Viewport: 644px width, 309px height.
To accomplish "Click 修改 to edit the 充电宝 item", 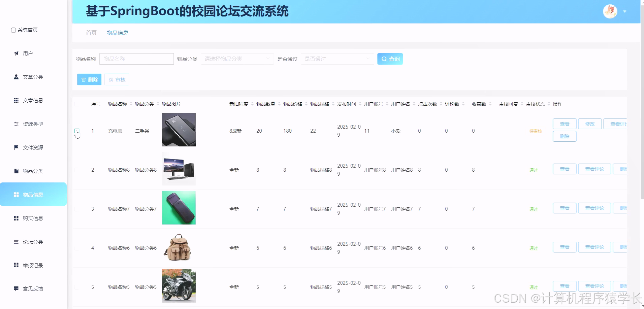I will pos(590,124).
